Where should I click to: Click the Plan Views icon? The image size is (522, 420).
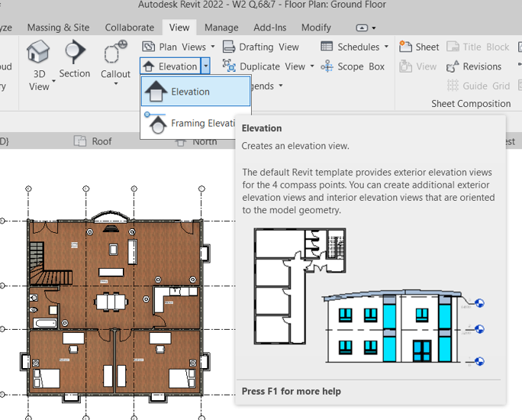point(149,47)
